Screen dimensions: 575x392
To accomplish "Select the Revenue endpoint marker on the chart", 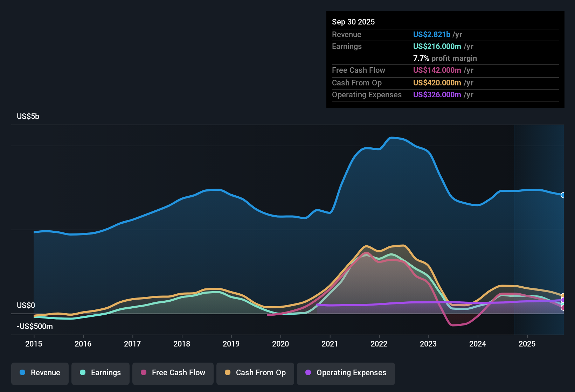I will [563, 195].
